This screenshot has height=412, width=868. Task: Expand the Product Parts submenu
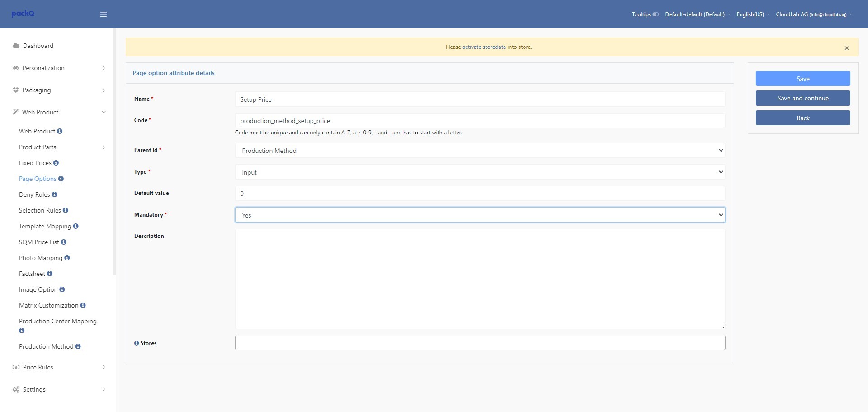click(104, 147)
